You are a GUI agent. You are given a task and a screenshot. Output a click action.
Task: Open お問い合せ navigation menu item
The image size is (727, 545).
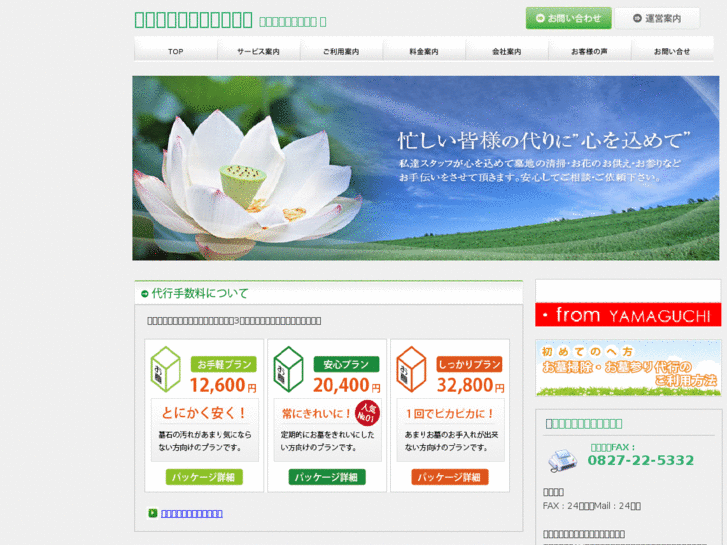[672, 51]
